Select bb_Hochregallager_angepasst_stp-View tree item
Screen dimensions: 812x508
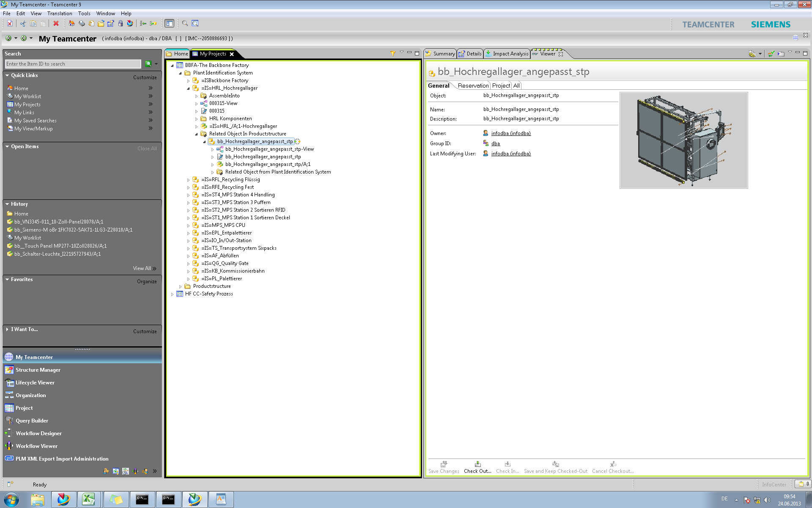click(x=269, y=149)
